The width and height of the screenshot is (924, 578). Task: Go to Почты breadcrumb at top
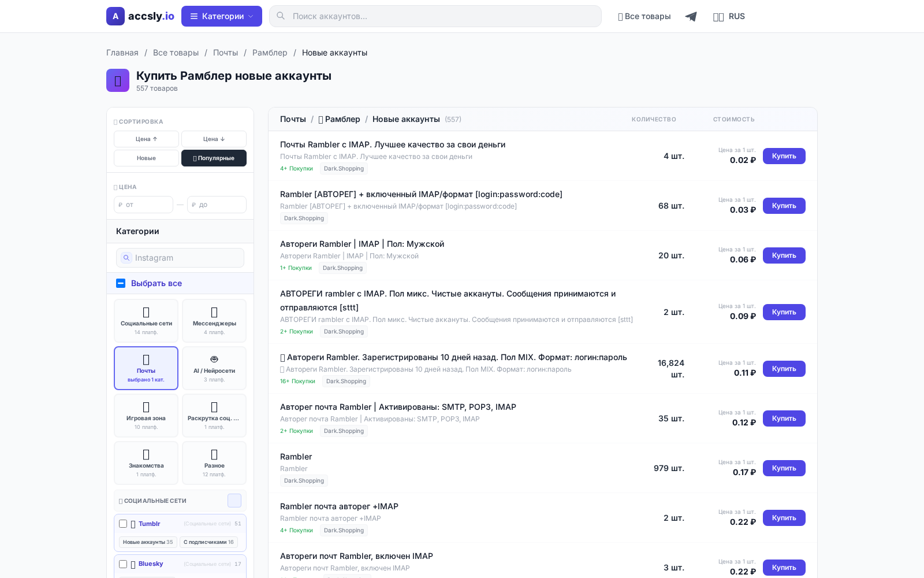coord(225,53)
